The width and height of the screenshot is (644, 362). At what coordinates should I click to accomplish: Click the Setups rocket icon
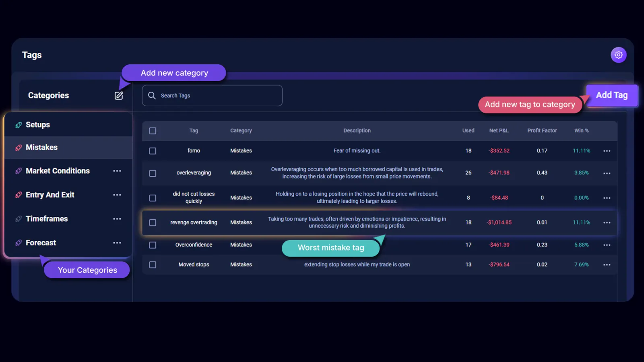pyautogui.click(x=19, y=125)
